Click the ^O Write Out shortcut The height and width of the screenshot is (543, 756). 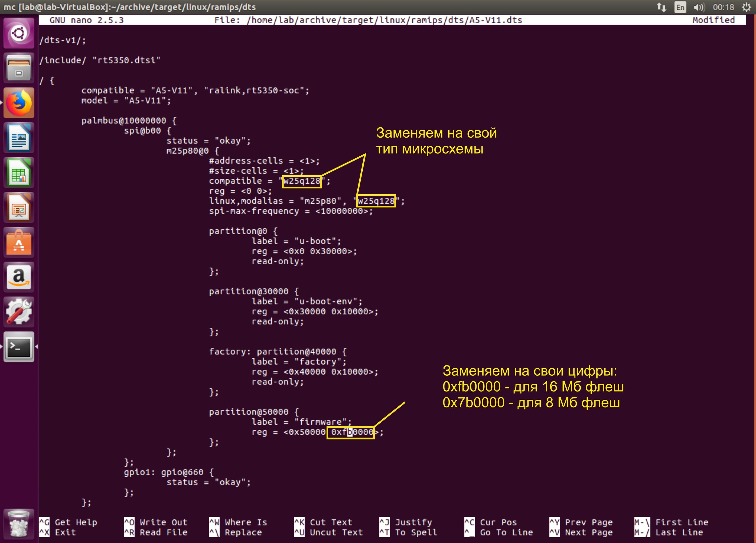pyautogui.click(x=156, y=522)
